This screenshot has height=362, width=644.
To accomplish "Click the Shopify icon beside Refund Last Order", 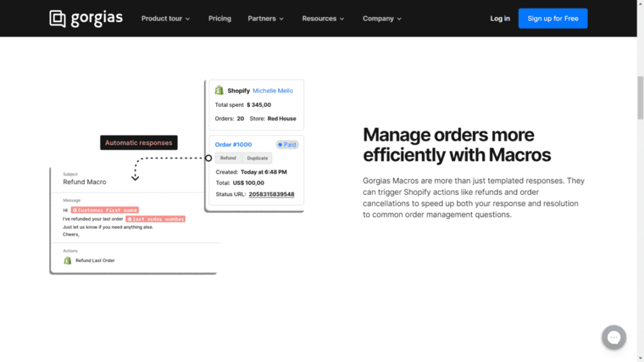I will (67, 260).
